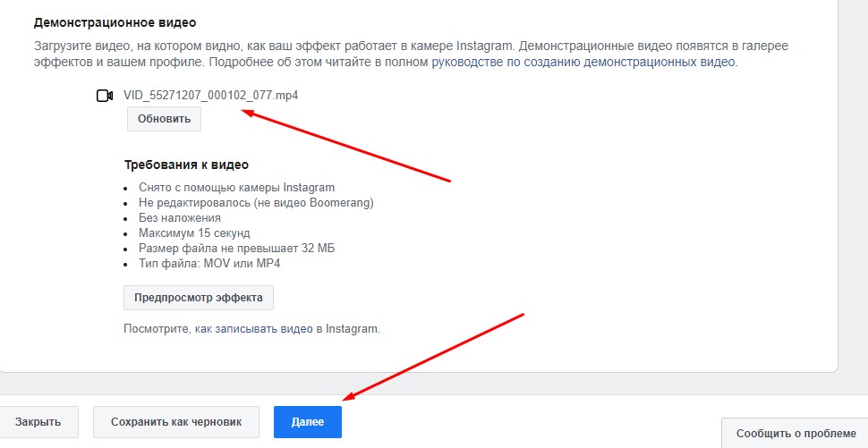Image resolution: width=868 pixels, height=448 pixels.
Task: Proceed with the blue Далее button
Action: (307, 422)
